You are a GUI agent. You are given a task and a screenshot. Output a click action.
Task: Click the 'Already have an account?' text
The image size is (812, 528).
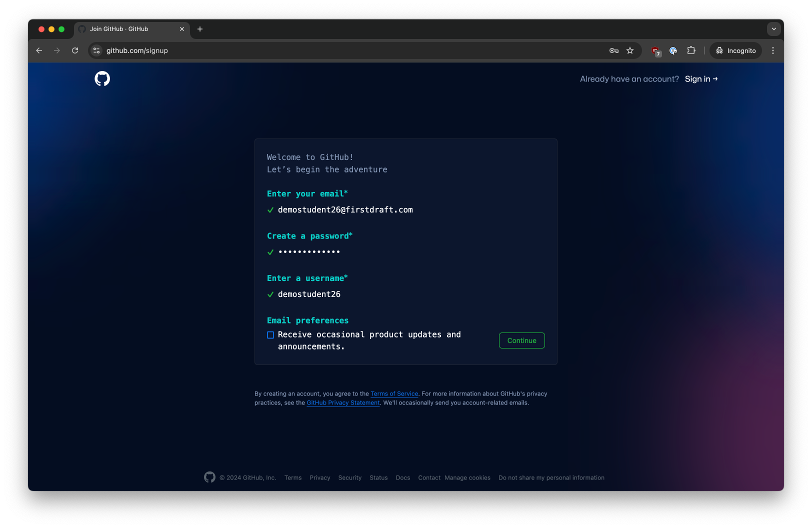coord(629,79)
